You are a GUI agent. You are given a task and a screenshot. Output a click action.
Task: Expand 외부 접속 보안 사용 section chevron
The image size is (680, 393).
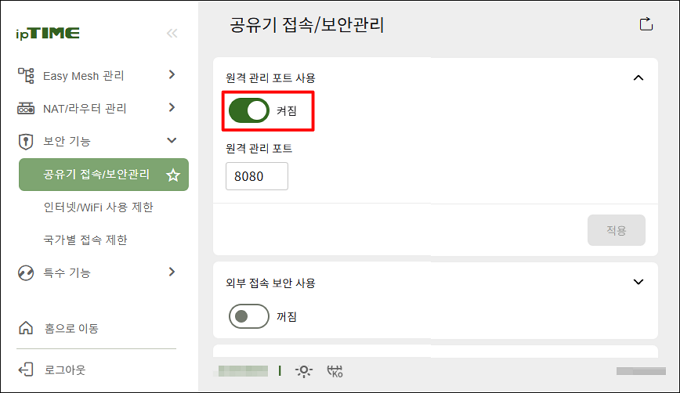(638, 282)
